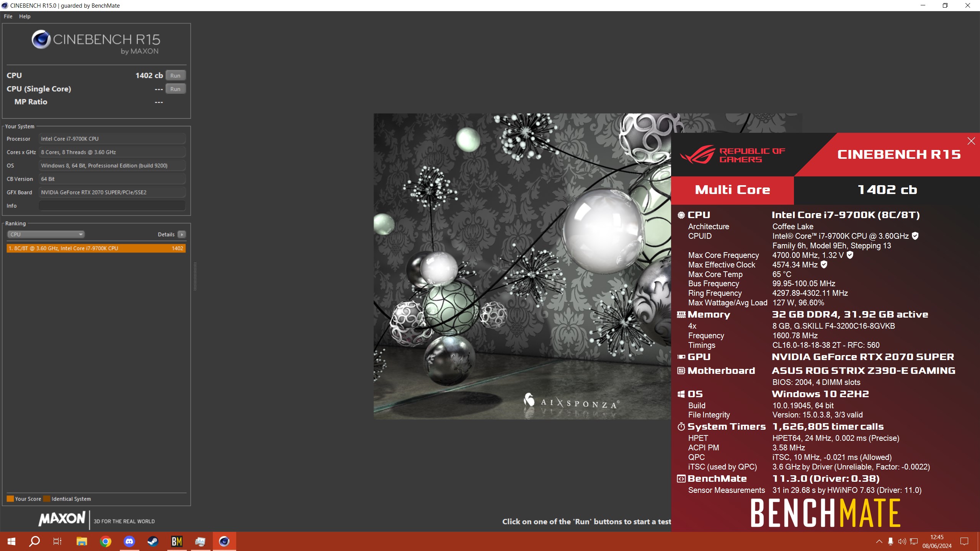
Task: Click the CPU chip icon in BenchMate panel
Action: (681, 215)
